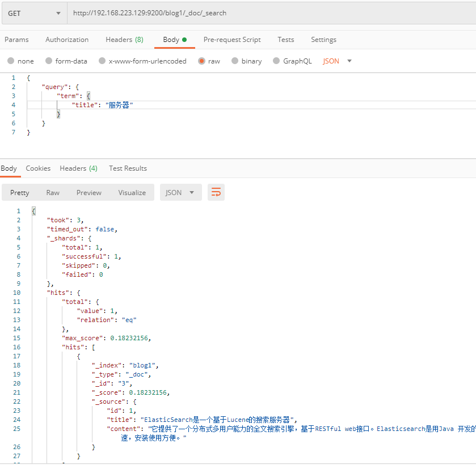Click the response "title" ElasticSearch line
476x465 pixels.
coord(202,420)
